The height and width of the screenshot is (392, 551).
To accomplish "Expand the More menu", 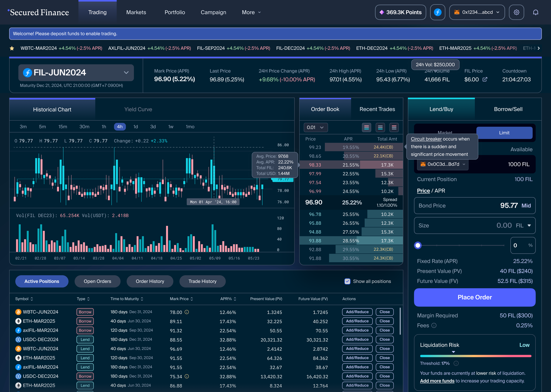I will coord(251,12).
